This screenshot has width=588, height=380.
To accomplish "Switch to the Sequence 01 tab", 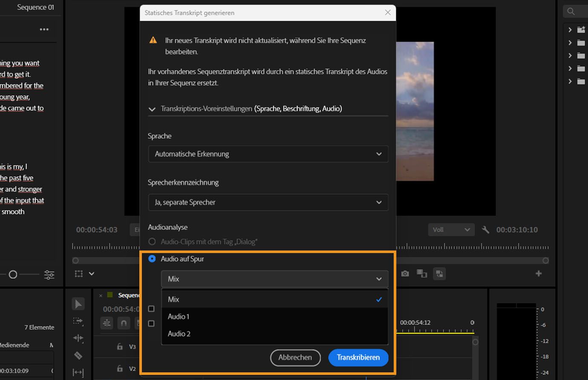I will [x=35, y=7].
